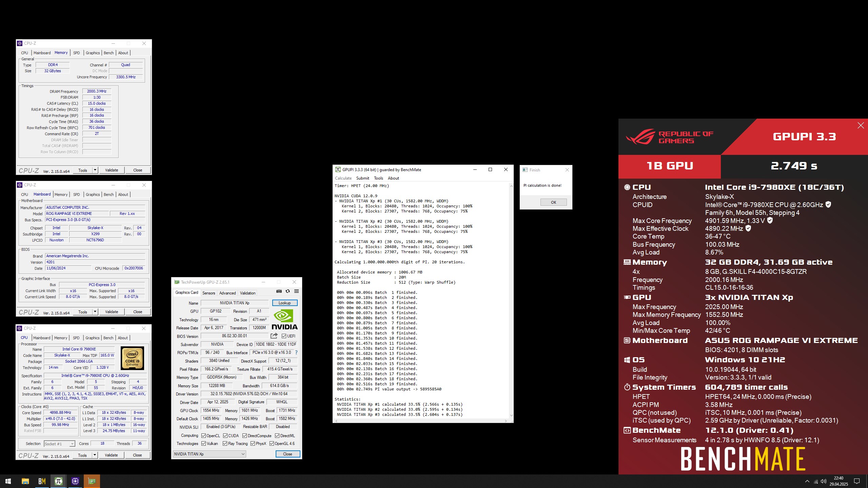The image size is (868, 488).
Task: Click Validate in CPU-Z Memory window
Action: point(112,170)
